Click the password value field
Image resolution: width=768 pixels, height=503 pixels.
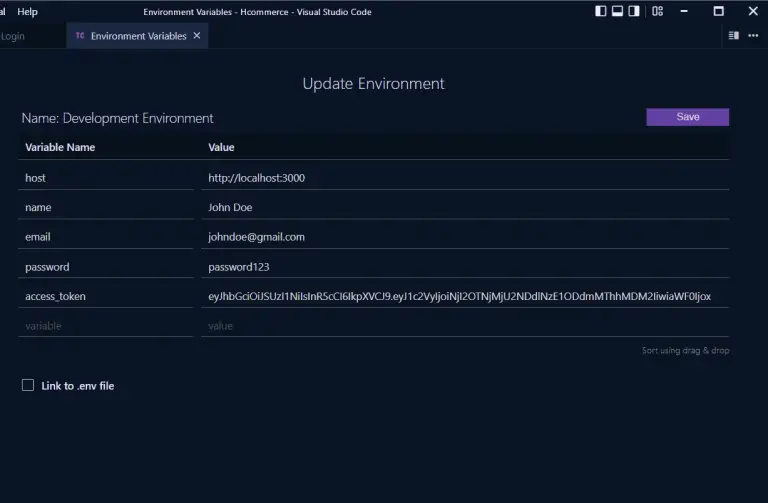click(465, 267)
